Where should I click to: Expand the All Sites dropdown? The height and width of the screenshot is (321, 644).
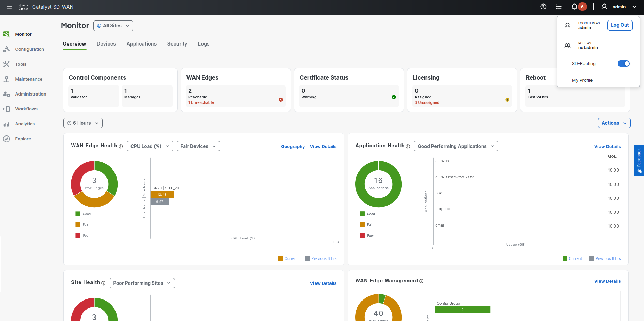click(x=113, y=26)
